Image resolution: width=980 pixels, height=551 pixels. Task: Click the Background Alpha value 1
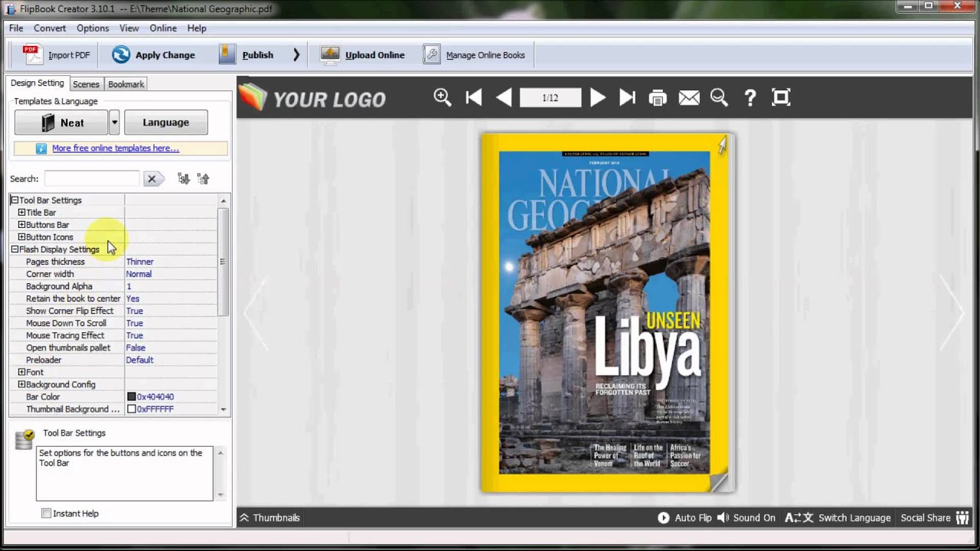click(129, 286)
